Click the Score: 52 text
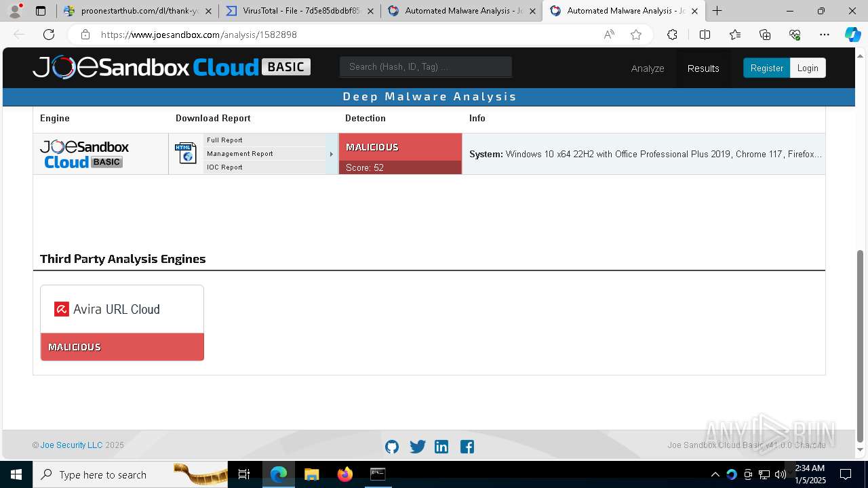This screenshot has width=868, height=488. 365,167
